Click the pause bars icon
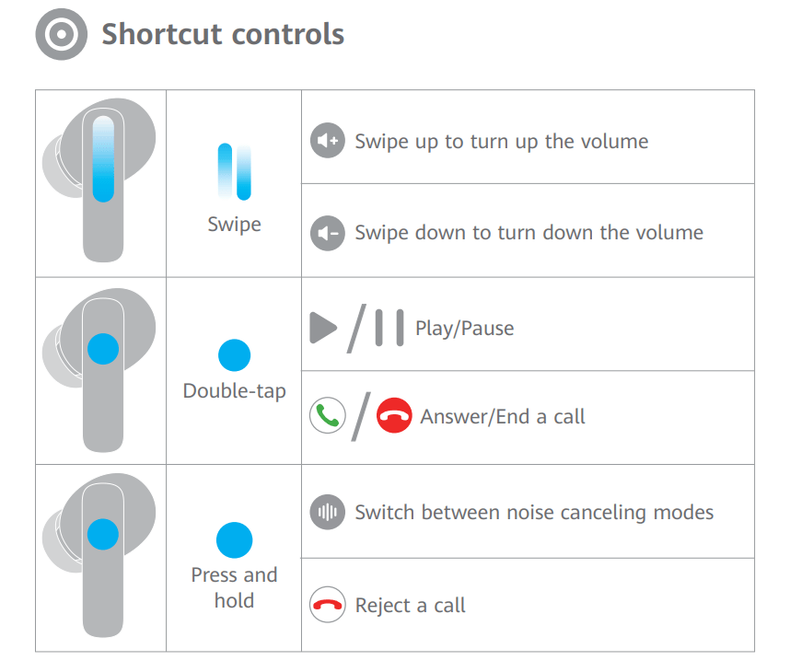The width and height of the screenshot is (790, 672). click(x=389, y=328)
